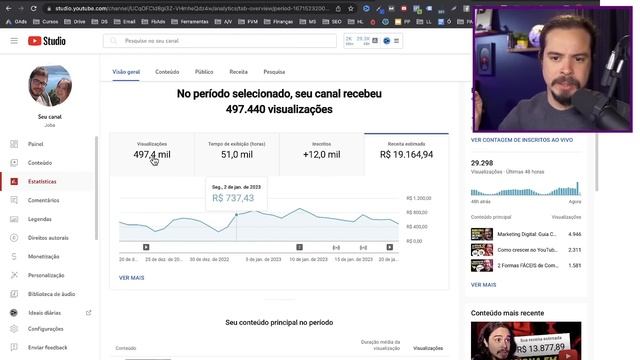Open Monetização in the sidebar
The image size is (640, 360).
43,257
